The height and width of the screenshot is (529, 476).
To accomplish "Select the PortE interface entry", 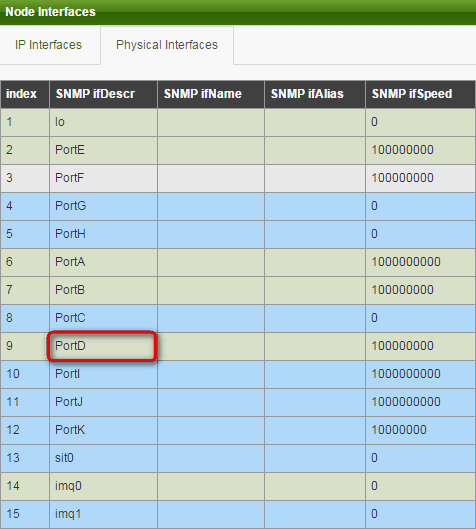I will click(238, 150).
